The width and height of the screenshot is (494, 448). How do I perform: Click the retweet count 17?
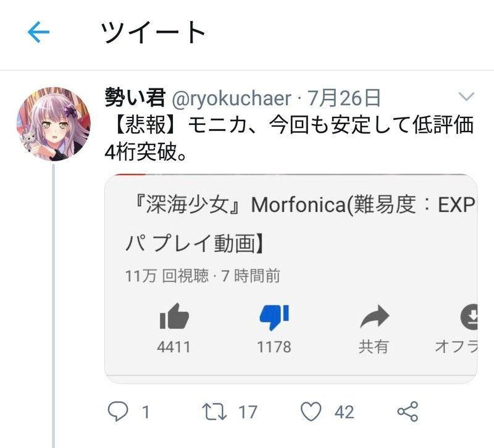[248, 412]
